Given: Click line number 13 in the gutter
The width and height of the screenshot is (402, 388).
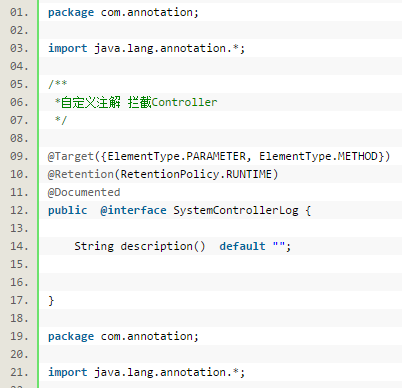Looking at the screenshot, I should (x=19, y=228).
